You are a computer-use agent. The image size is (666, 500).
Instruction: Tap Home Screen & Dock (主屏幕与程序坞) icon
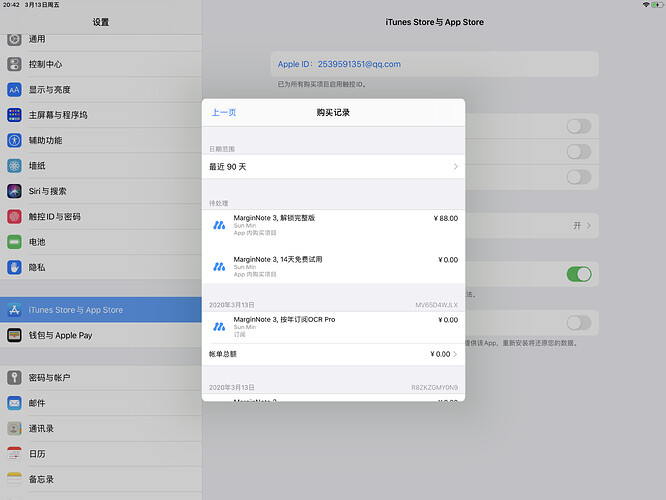(14, 115)
